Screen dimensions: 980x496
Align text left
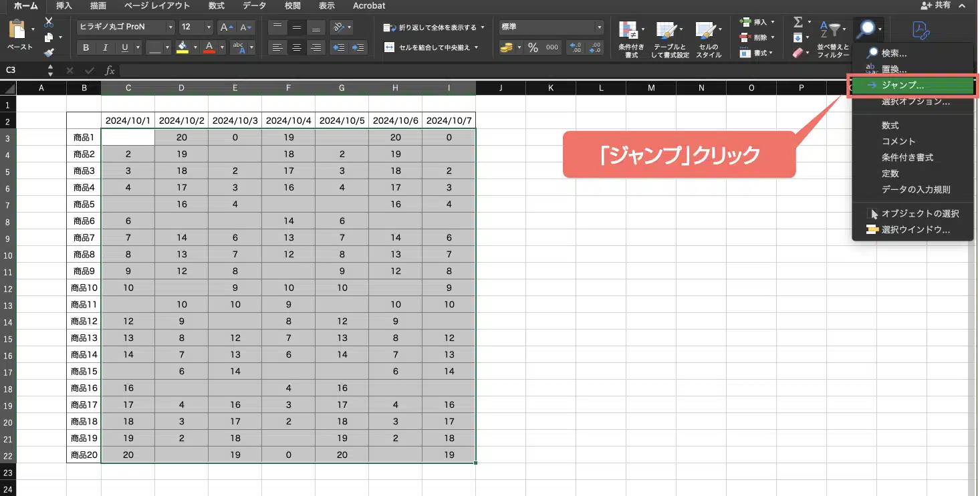tap(277, 47)
